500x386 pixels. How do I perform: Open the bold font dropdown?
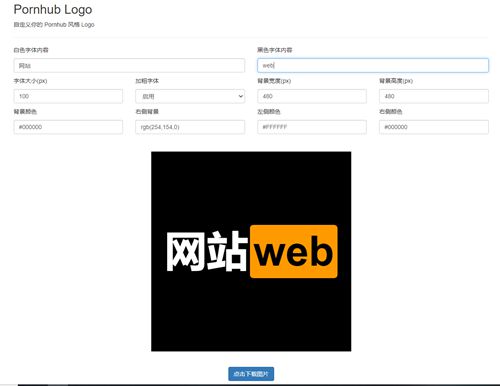[x=190, y=96]
